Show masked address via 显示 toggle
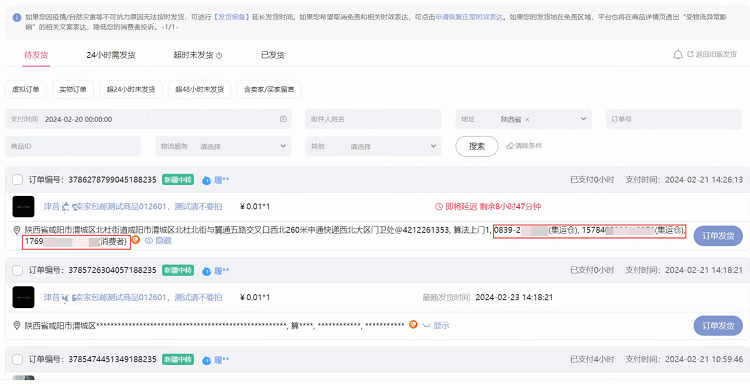Viewport: 750px width, 384px height. (x=436, y=326)
